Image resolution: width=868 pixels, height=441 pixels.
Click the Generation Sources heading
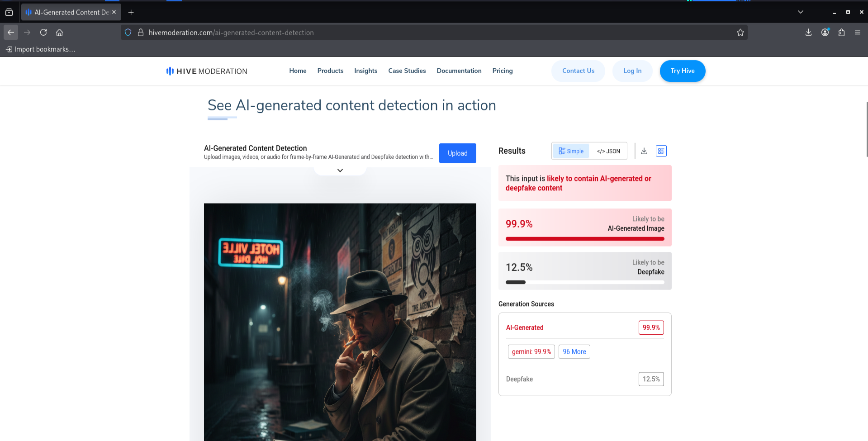tap(526, 304)
